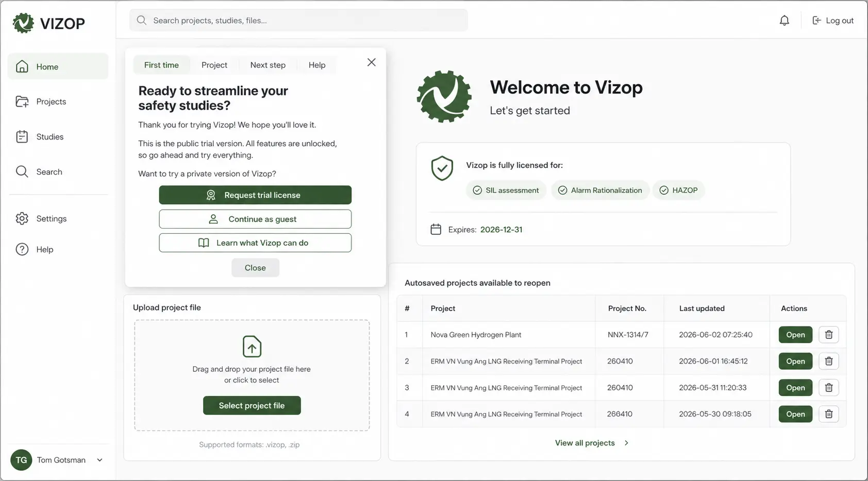Select the First time tab

pos(161,65)
